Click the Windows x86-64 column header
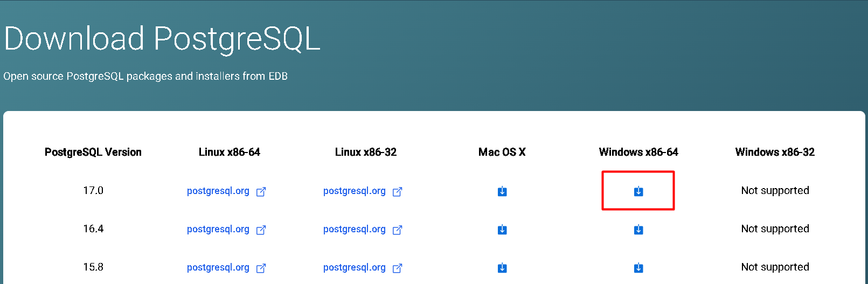Image resolution: width=868 pixels, height=284 pixels. tap(638, 152)
